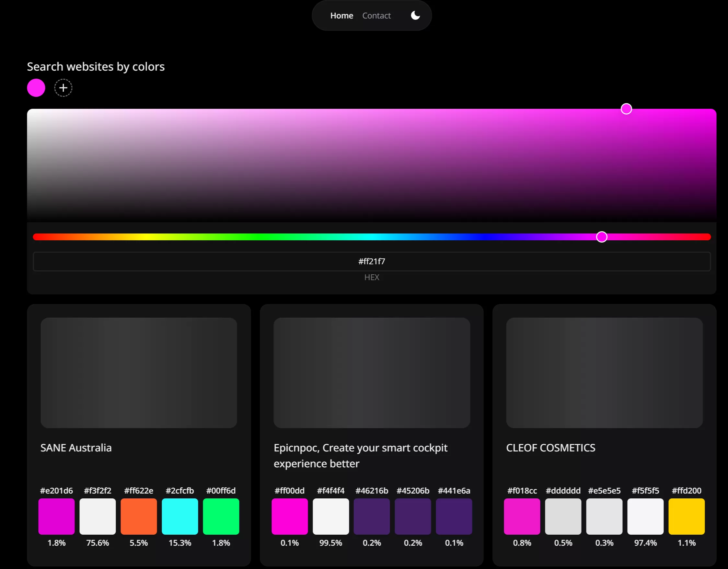Open the Home nav item
728x569 pixels.
pyautogui.click(x=341, y=16)
